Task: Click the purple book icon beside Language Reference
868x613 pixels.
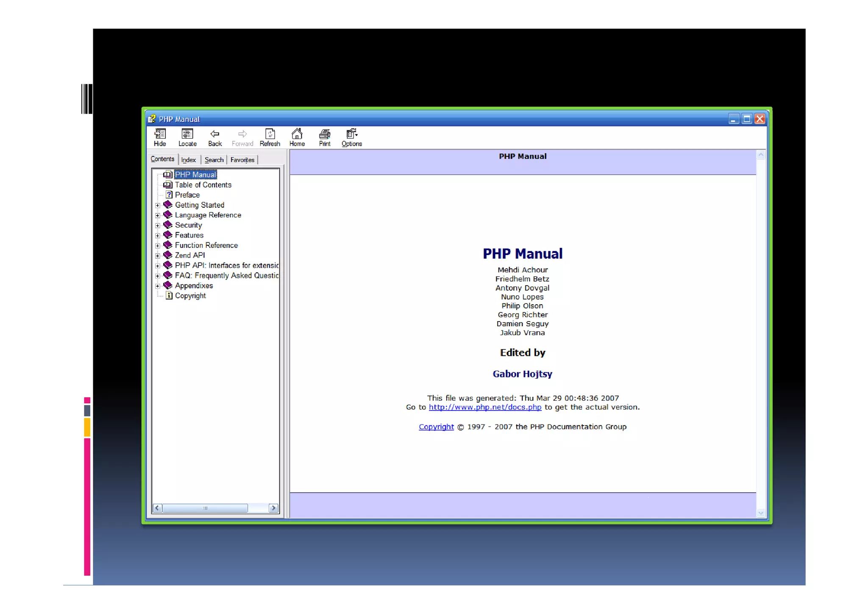Action: (168, 215)
